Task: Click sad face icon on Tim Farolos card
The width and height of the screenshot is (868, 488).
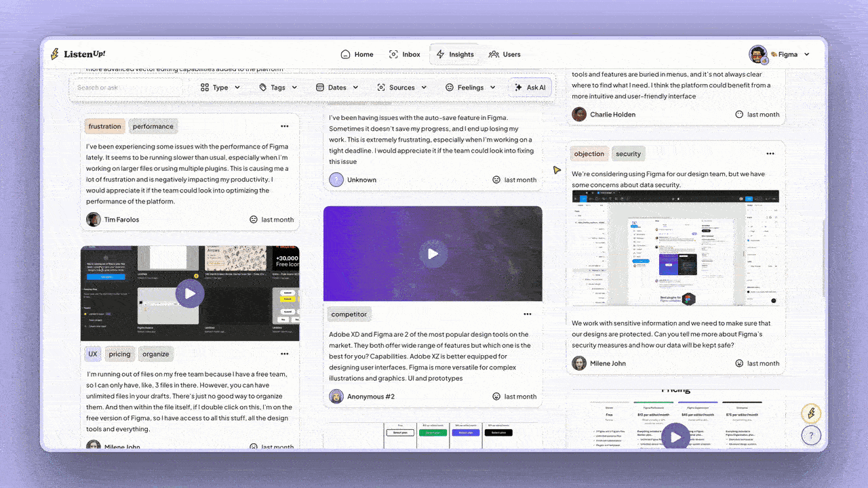Action: click(254, 220)
